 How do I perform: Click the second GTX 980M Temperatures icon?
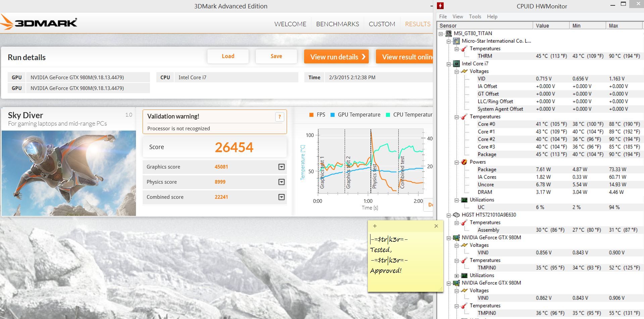pos(464,306)
